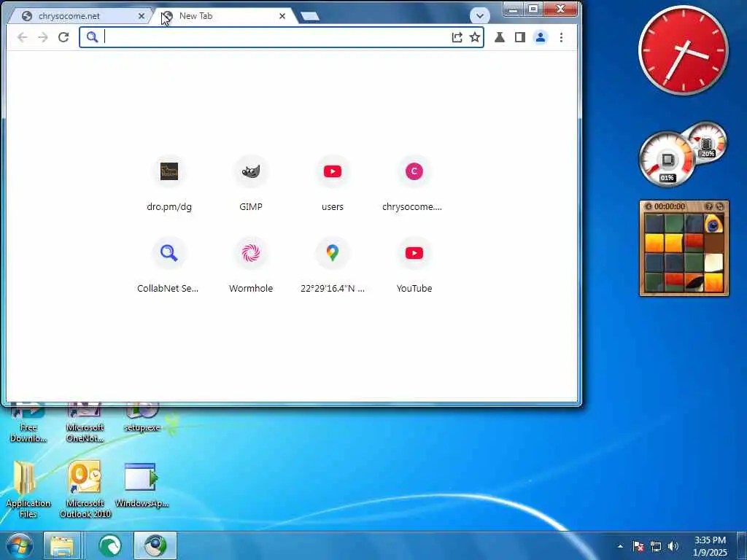Toggle the side panel
Image resolution: width=747 pixels, height=560 pixels.
coord(519,37)
